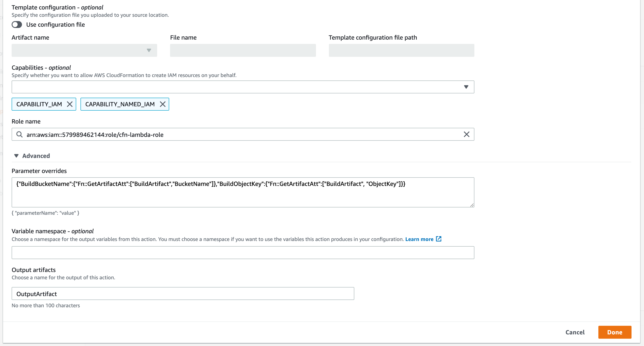Open the Learn more link
This screenshot has width=644, height=346.
point(419,239)
